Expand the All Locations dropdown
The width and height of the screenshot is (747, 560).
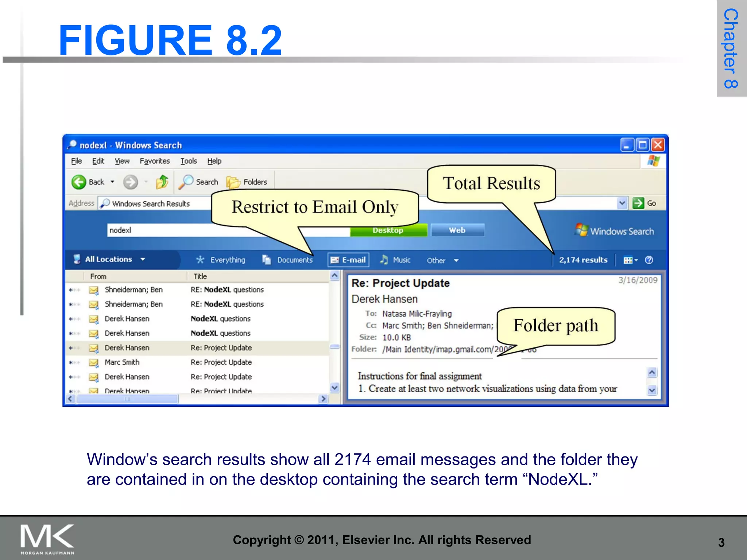pyautogui.click(x=143, y=260)
